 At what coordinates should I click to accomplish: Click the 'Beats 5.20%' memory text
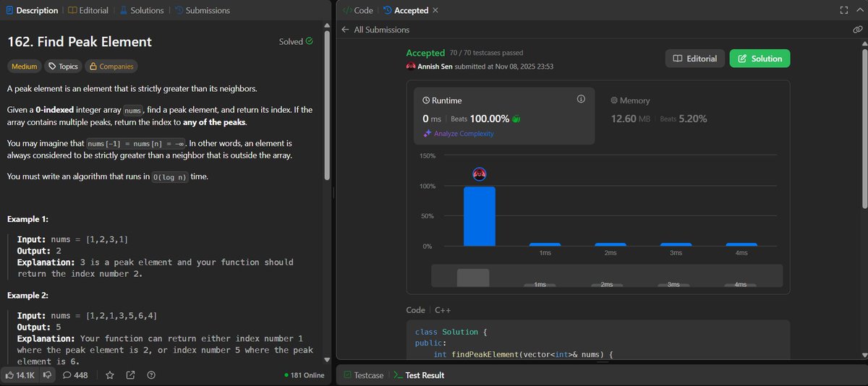[684, 119]
